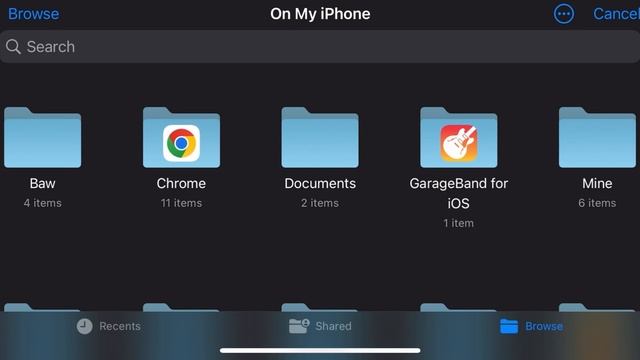Click the "Documents" folder name

click(320, 183)
